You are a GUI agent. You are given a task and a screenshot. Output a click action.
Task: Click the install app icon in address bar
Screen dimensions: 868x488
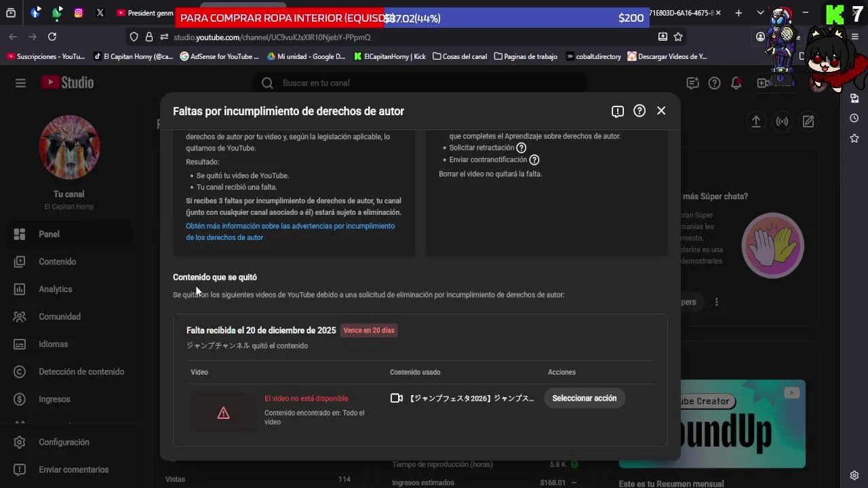pyautogui.click(x=663, y=37)
